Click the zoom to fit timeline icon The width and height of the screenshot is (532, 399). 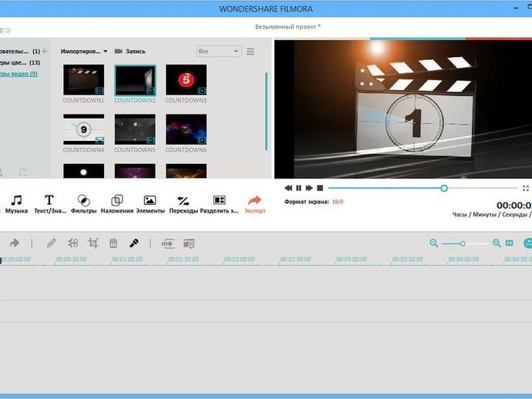(510, 243)
